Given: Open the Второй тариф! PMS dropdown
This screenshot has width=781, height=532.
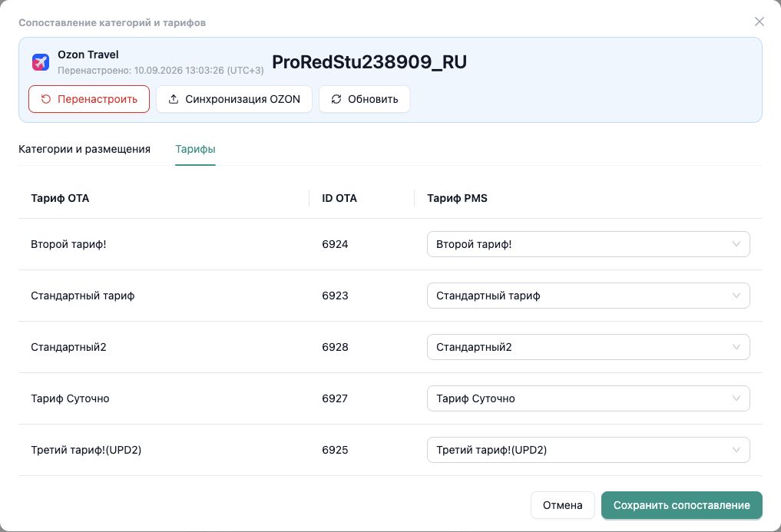Looking at the screenshot, I should (588, 244).
